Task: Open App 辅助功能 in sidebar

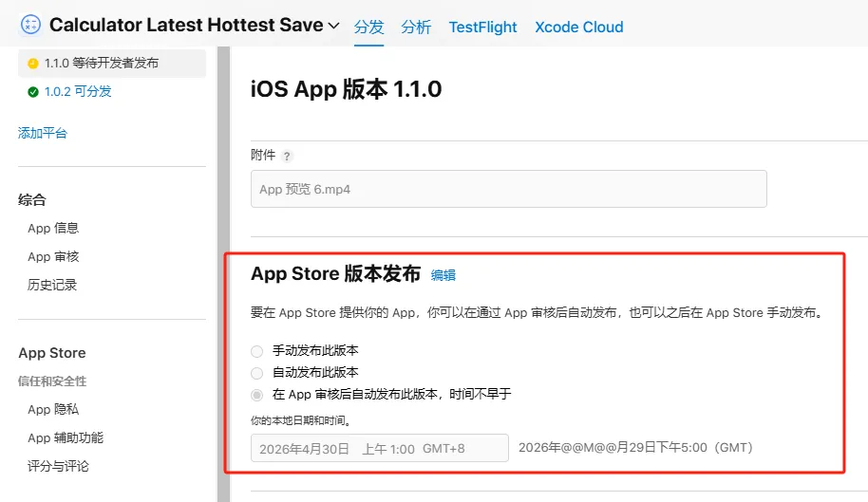Action: point(66,437)
